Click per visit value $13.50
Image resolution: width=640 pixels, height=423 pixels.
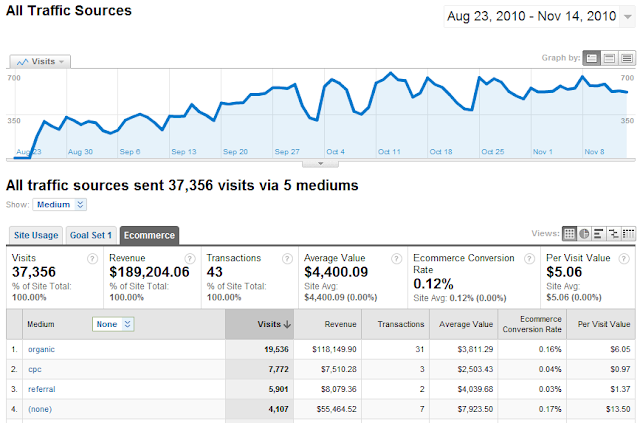[x=618, y=409]
